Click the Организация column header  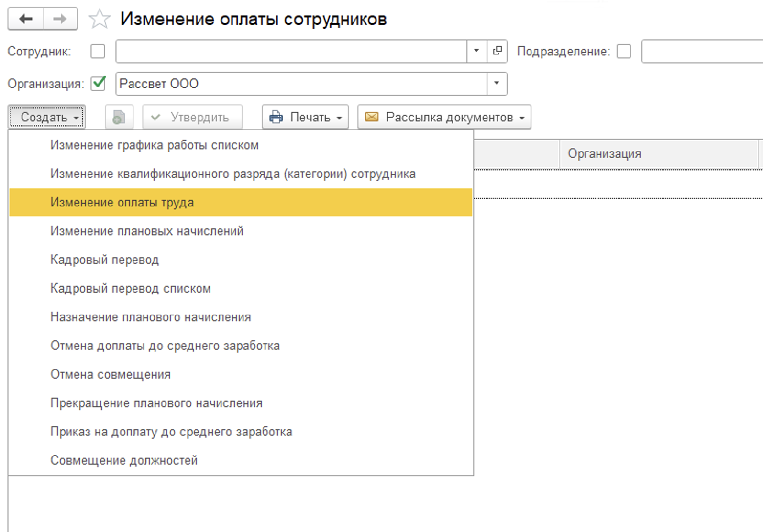[x=659, y=154]
